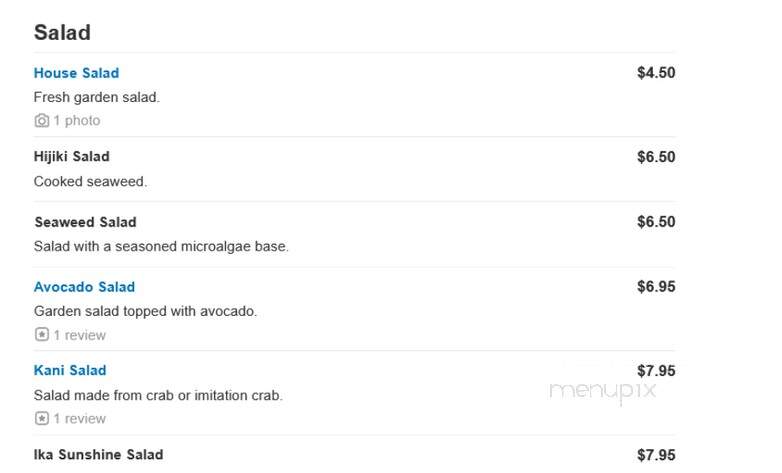Click the $4.50 House Salad price
Viewport: 782px width, 473px height.
click(x=656, y=73)
